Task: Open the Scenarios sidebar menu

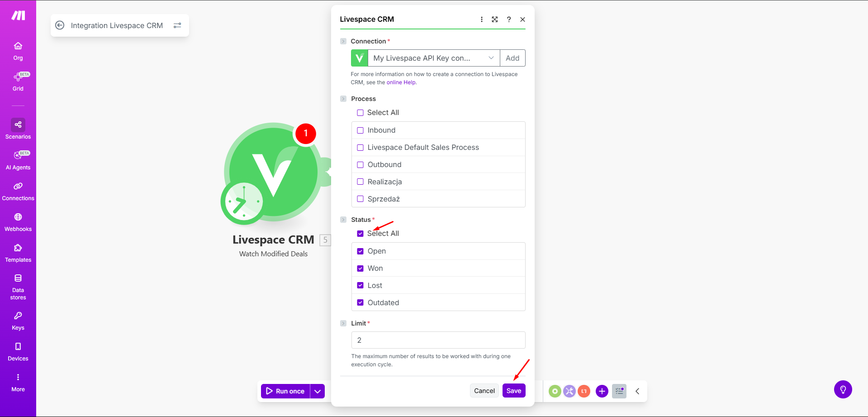Action: (18, 129)
